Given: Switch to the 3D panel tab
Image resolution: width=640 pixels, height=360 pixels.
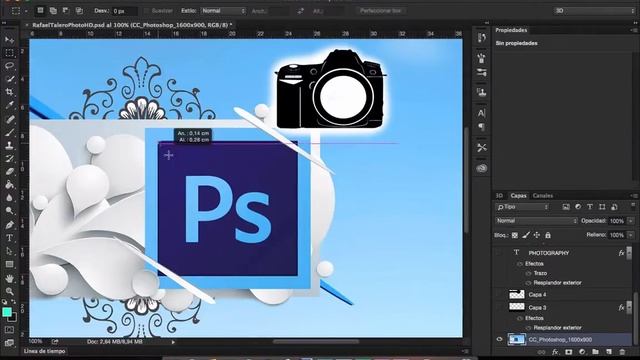Looking at the screenshot, I should (499, 196).
